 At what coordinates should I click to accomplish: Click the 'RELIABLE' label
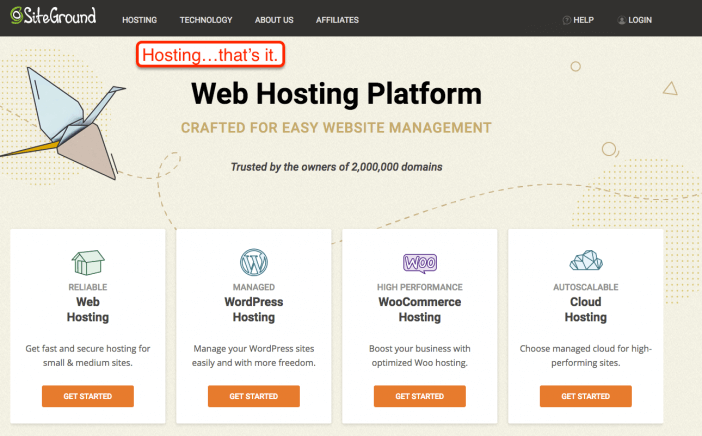[x=88, y=287]
